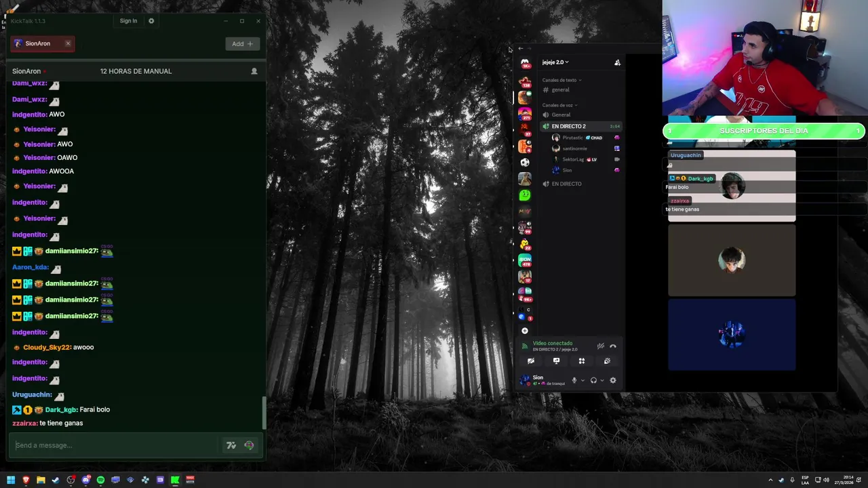Mute microphone in Discord
868x488 pixels.
tap(574, 381)
